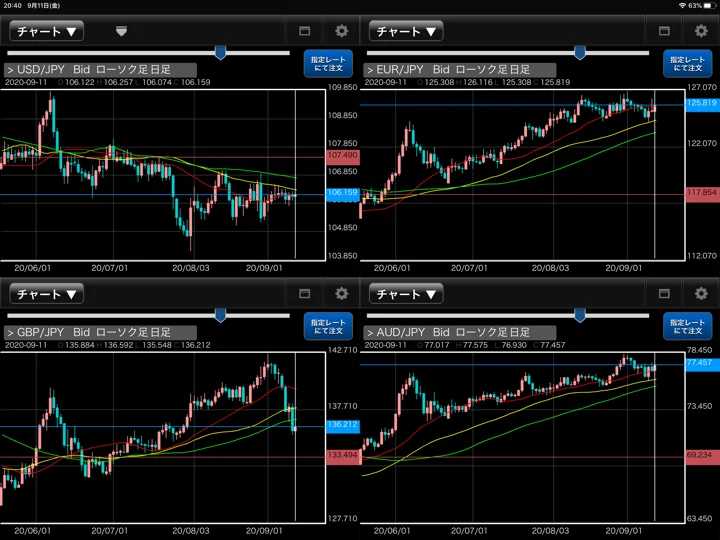Expand the EUR/JPY Bid ローソク足日足 selector
Image resolution: width=720 pixels, height=540 pixels.
(x=460, y=70)
